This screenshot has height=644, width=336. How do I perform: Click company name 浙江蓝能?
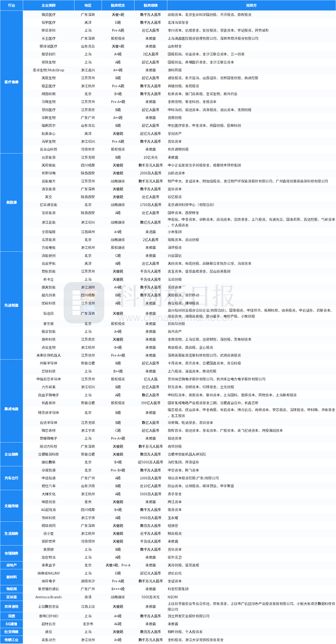pyautogui.click(x=49, y=222)
